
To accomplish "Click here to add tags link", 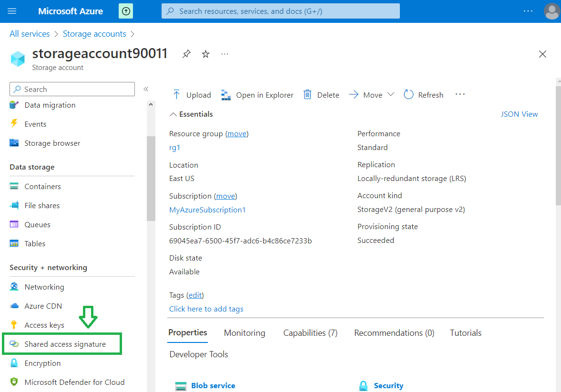I will pos(206,309).
